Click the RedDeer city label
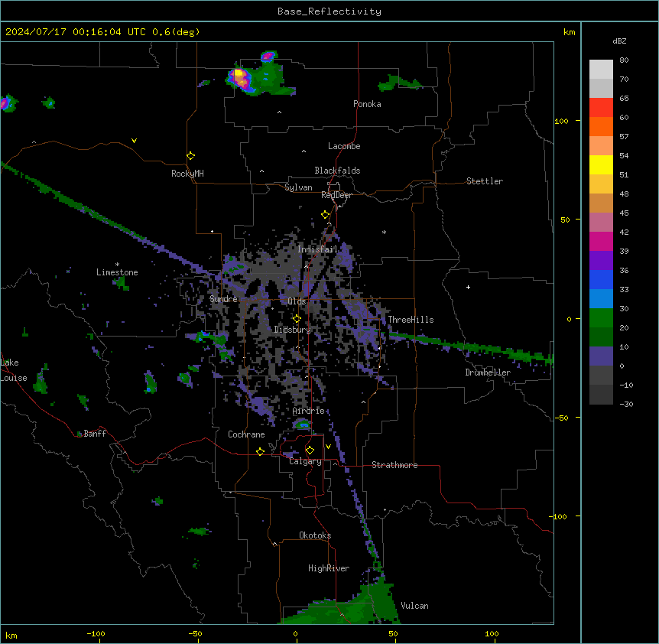This screenshot has height=644, width=659. pos(337,195)
